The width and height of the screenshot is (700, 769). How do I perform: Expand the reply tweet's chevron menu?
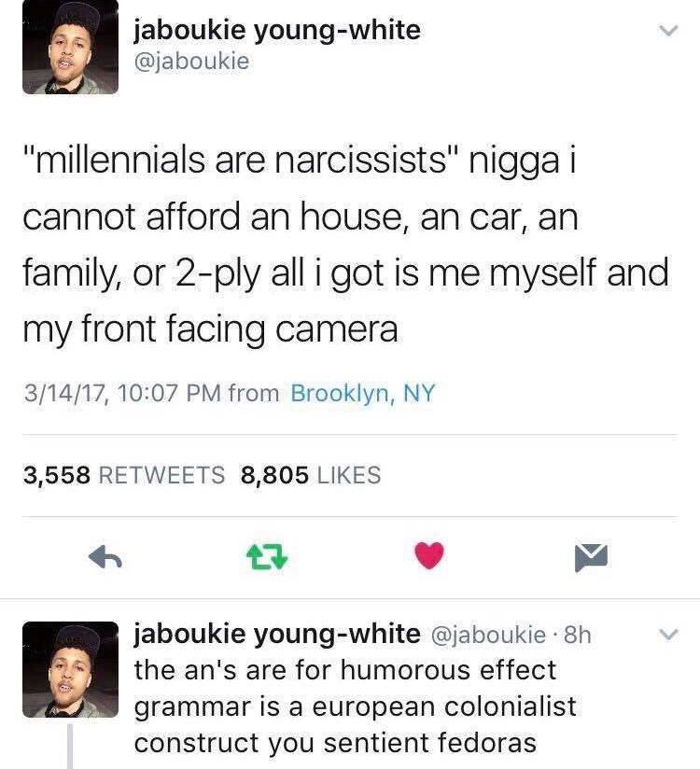pos(668,634)
